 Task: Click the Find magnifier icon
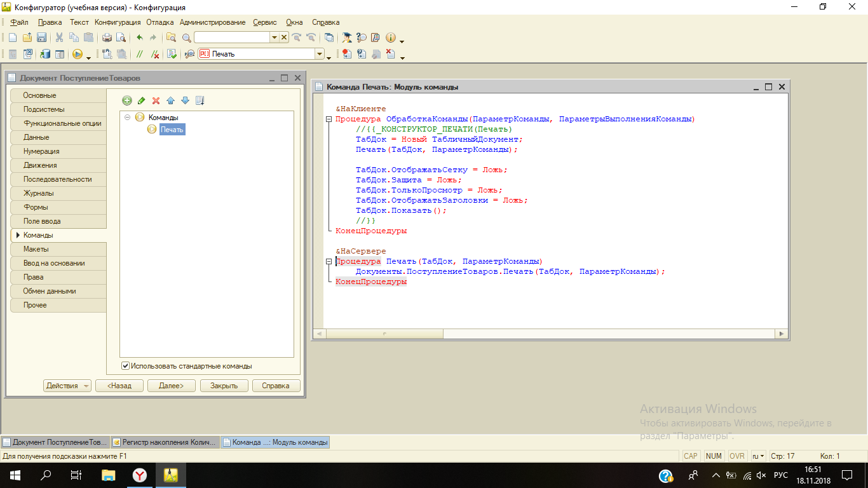point(186,37)
